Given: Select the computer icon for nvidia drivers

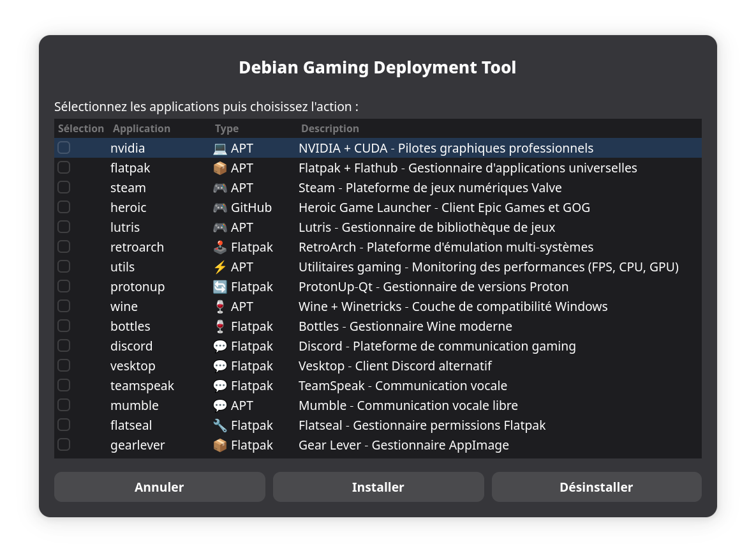Looking at the screenshot, I should (219, 148).
